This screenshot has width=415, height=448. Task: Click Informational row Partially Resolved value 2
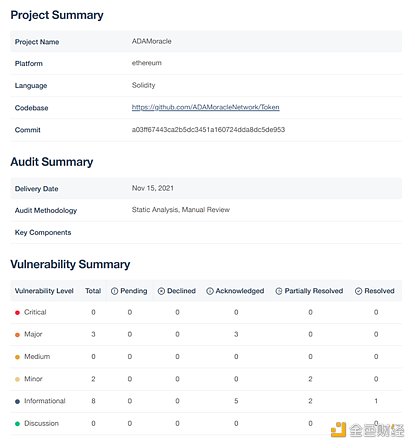coord(310,401)
